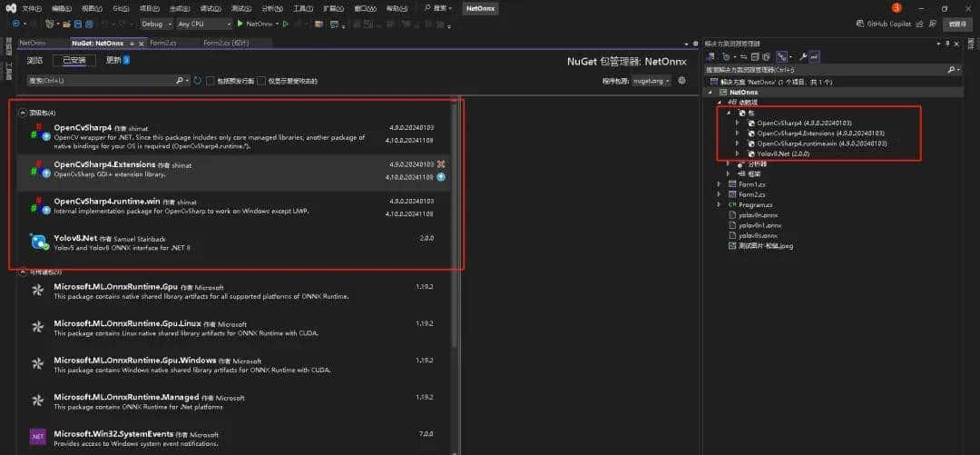The height and width of the screenshot is (455, 980).
Task: Open the nuget.org package source dropdown
Action: point(652,81)
